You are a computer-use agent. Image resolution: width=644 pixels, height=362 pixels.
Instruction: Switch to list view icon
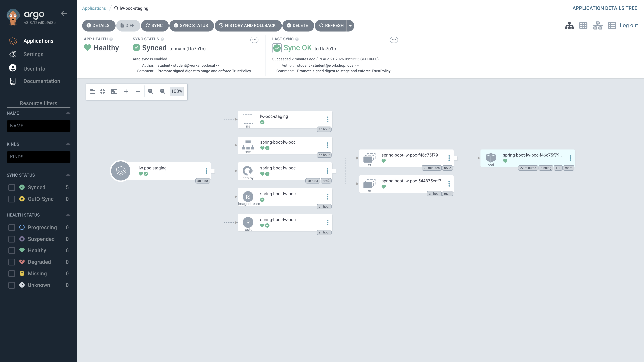point(612,25)
